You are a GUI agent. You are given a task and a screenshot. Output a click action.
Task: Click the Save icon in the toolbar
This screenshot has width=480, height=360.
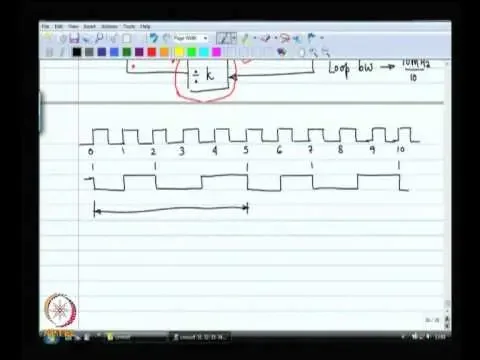[74, 39]
